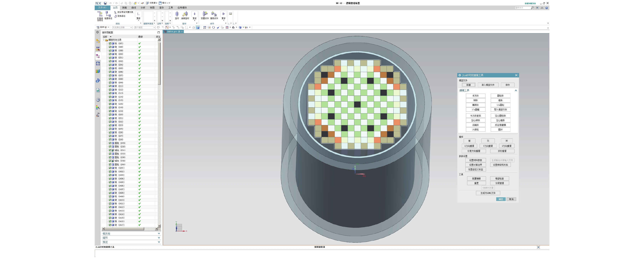The image size is (644, 258).
Task: Open the reuse library books icon
Action: pos(98,71)
